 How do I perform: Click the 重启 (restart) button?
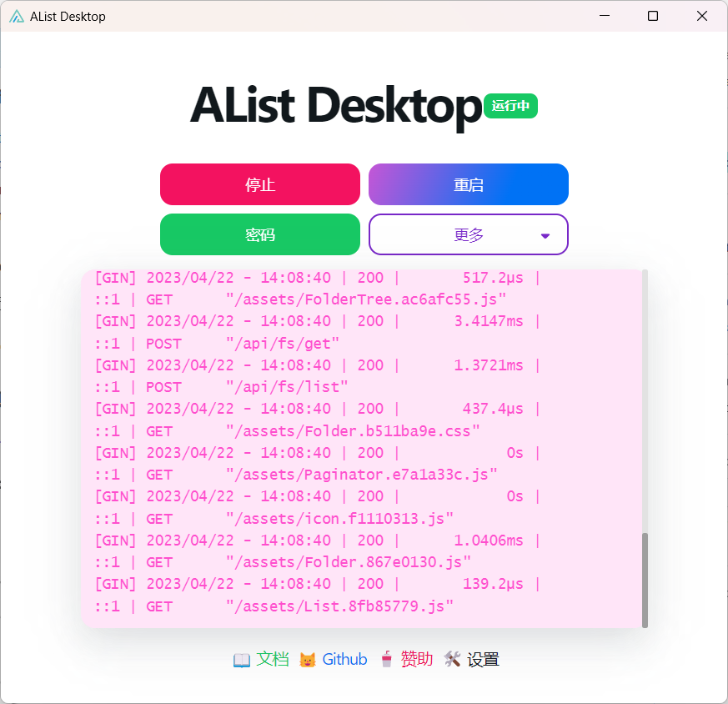pos(469,184)
